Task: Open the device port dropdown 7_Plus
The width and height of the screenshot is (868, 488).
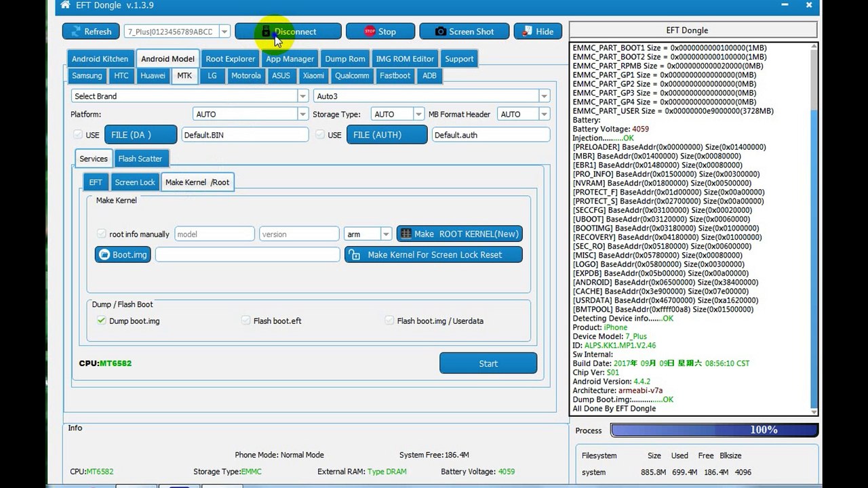Action: point(224,32)
